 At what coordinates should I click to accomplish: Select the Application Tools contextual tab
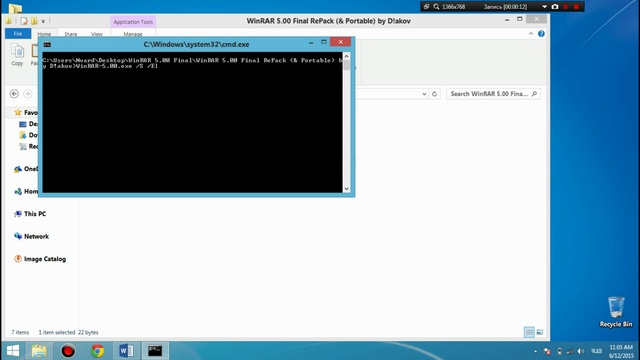pos(133,22)
